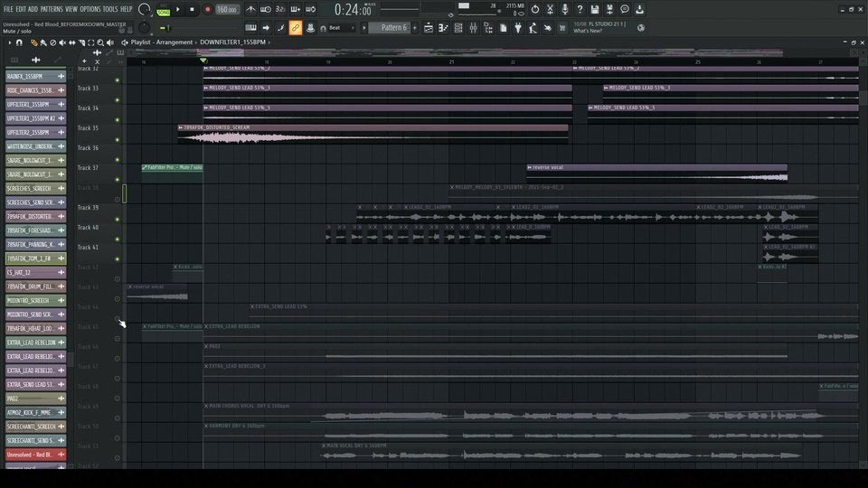Toggle the overdub/blend recording icon
The image size is (868, 488).
(296, 9)
